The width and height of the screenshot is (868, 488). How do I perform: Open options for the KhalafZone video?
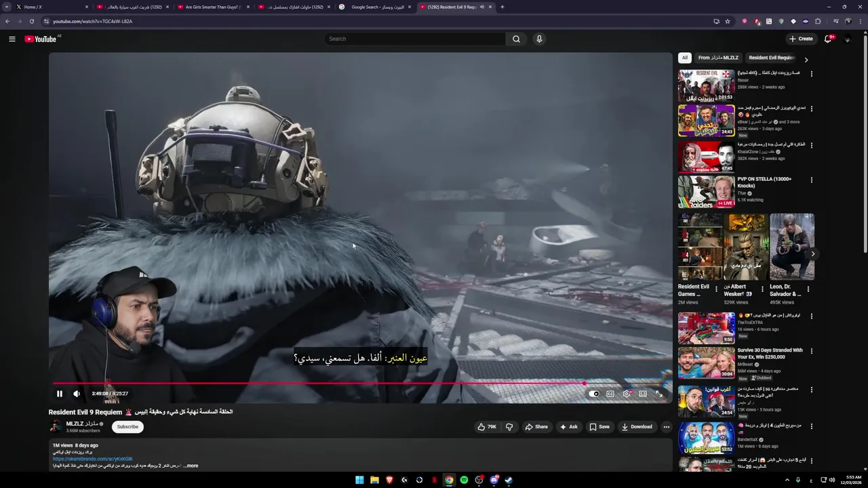coord(812,144)
